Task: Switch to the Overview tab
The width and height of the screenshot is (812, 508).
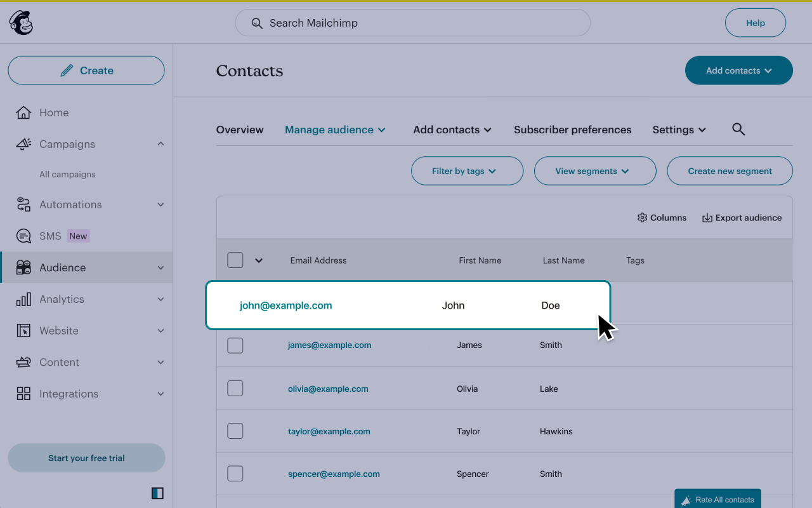Action: 240,130
